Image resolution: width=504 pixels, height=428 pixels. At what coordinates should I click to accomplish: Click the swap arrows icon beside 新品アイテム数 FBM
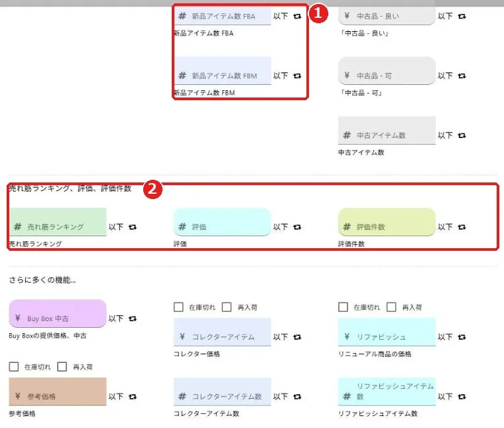(297, 76)
